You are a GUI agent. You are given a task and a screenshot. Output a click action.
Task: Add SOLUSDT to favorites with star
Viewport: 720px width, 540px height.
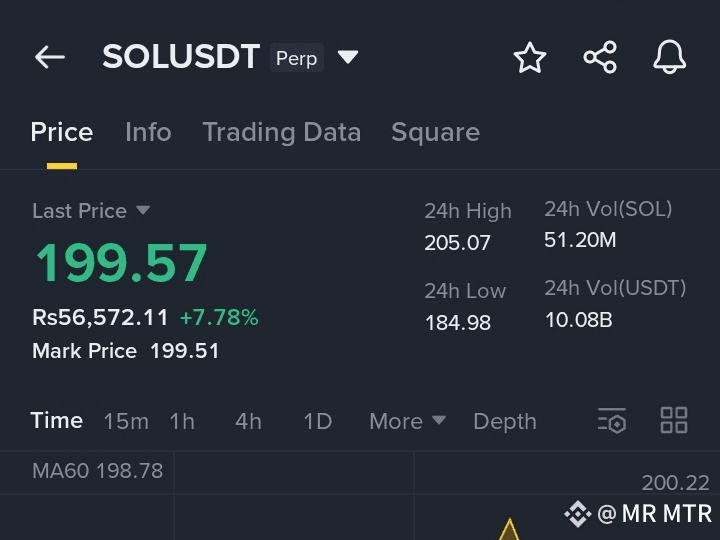coord(530,57)
